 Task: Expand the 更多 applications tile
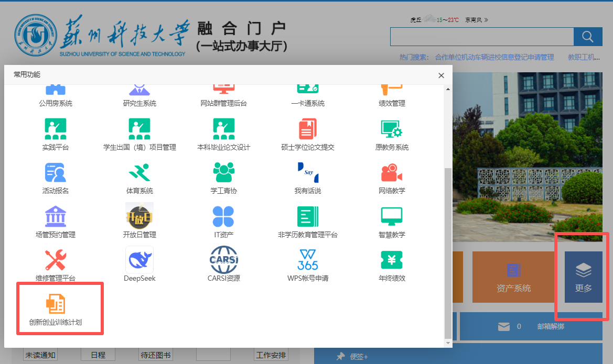[x=583, y=277]
